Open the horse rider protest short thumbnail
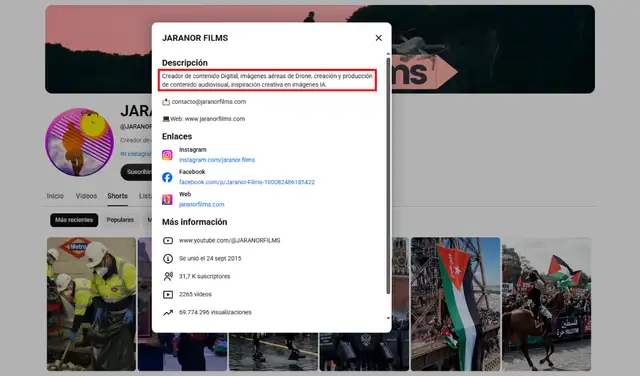640x376 pixels. 547,304
